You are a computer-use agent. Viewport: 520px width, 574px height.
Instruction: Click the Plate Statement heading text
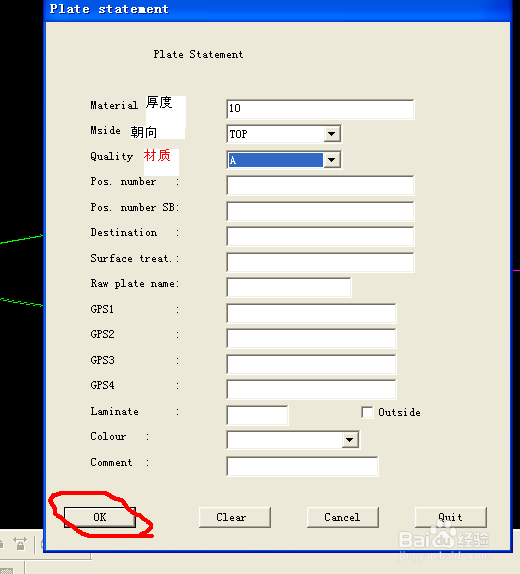point(198,55)
